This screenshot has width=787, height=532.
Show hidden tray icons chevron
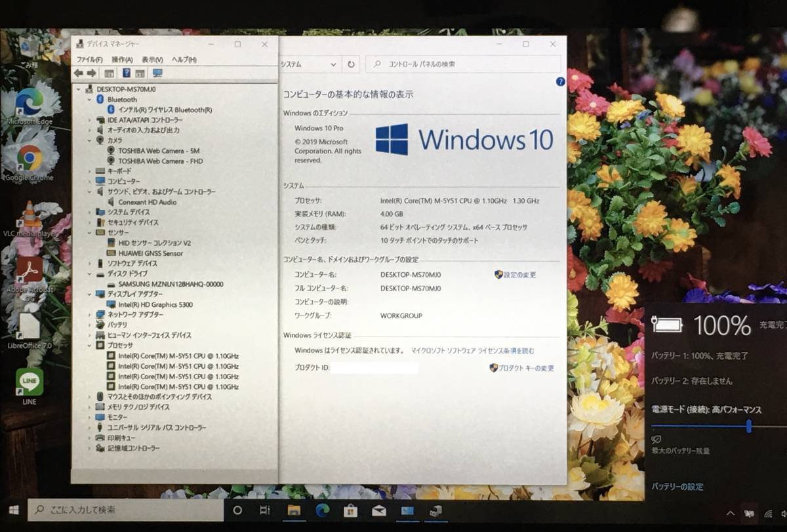point(730,513)
